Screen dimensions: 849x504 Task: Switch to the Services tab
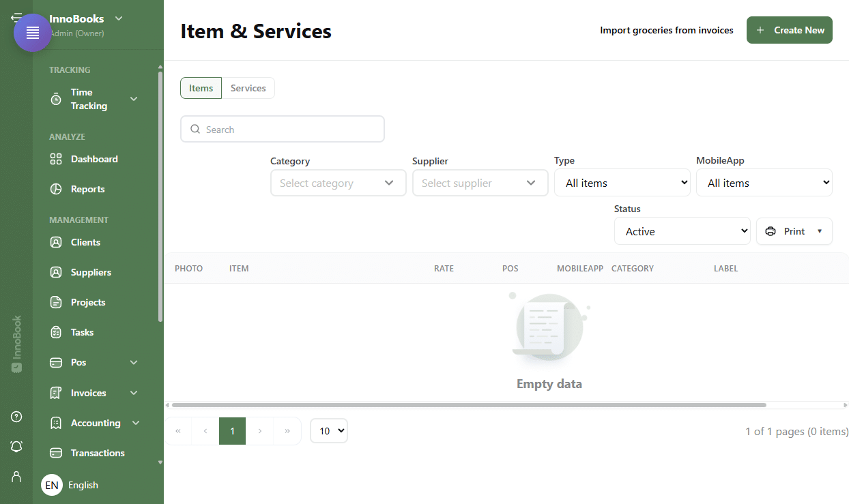pyautogui.click(x=248, y=88)
